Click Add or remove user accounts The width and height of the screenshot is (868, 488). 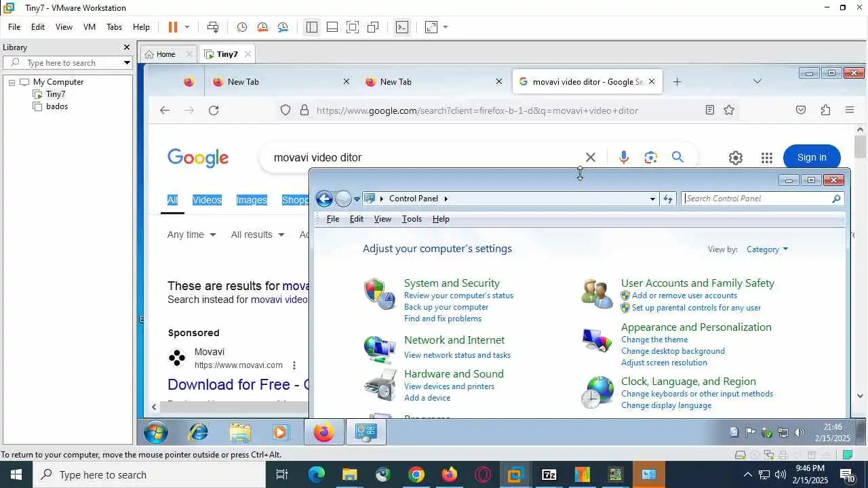(x=684, y=296)
